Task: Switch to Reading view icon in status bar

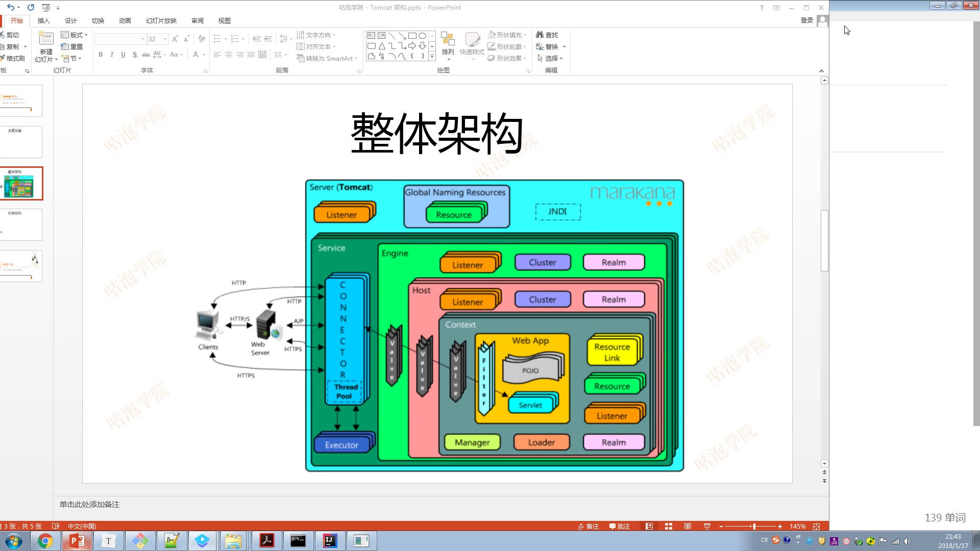Action: click(x=688, y=527)
